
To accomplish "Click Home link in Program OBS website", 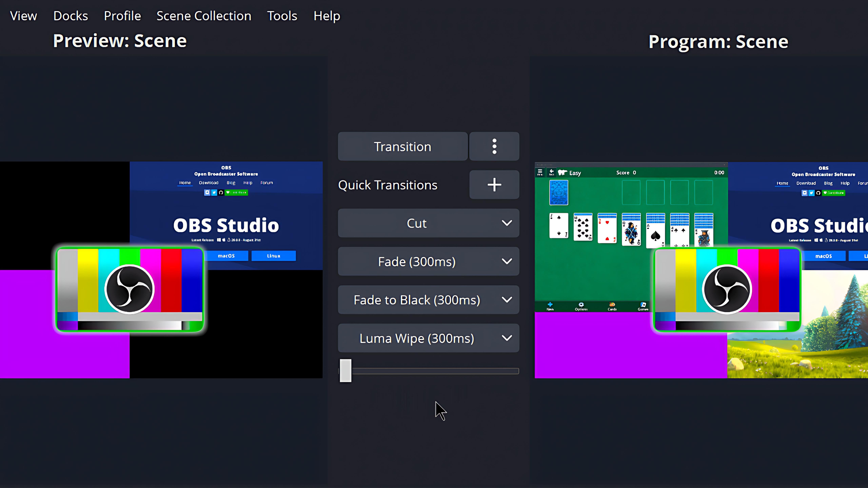I will (782, 184).
